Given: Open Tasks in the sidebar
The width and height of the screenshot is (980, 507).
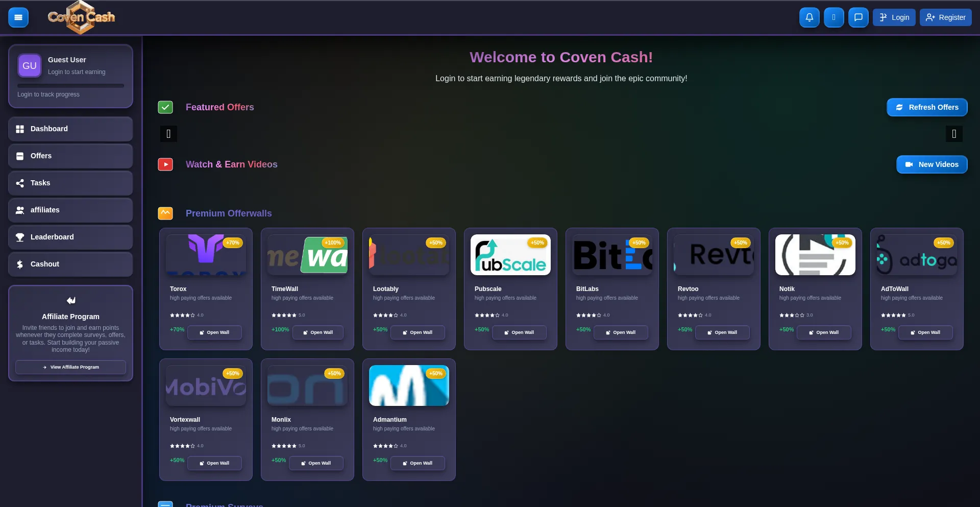Looking at the screenshot, I should coord(70,183).
